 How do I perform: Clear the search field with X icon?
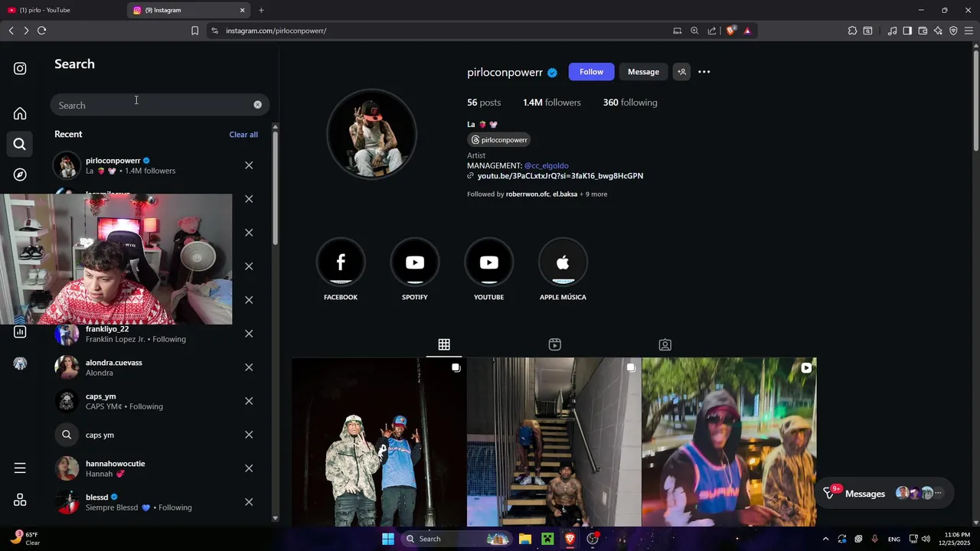coord(257,105)
